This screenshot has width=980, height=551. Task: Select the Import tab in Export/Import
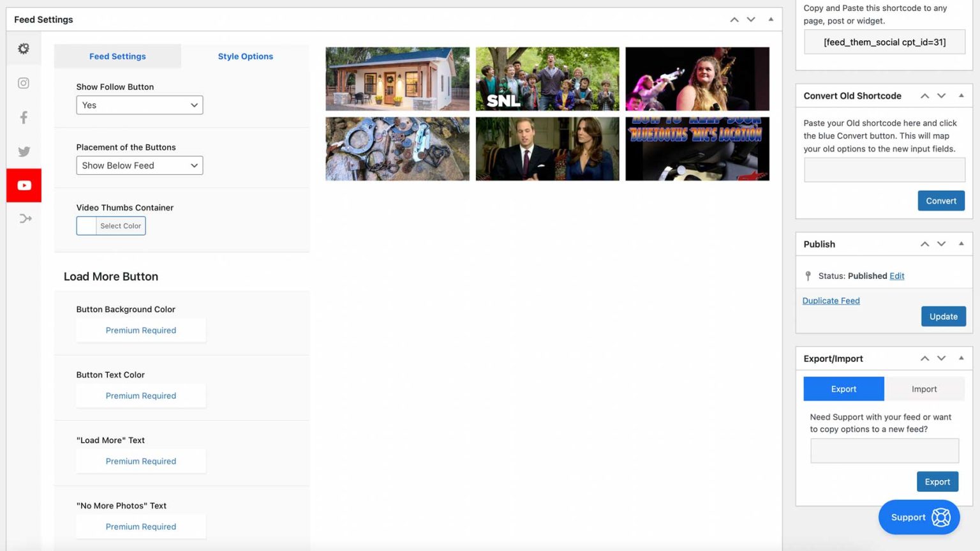tap(924, 389)
